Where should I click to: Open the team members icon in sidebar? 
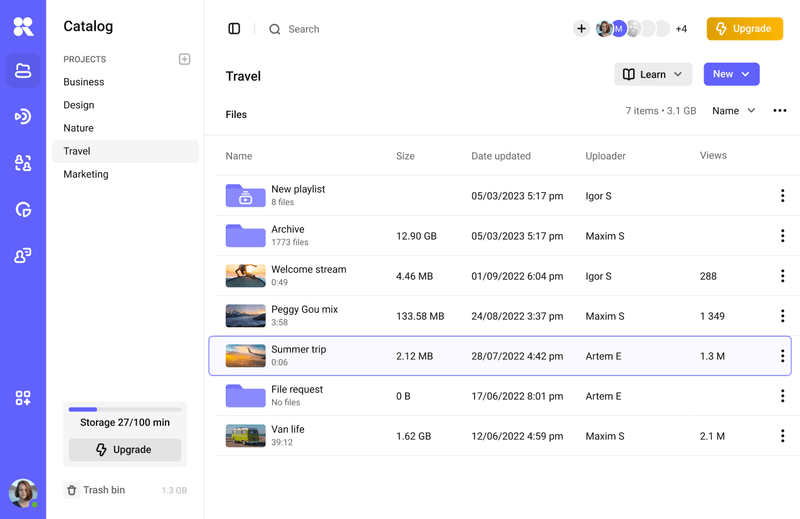23,256
